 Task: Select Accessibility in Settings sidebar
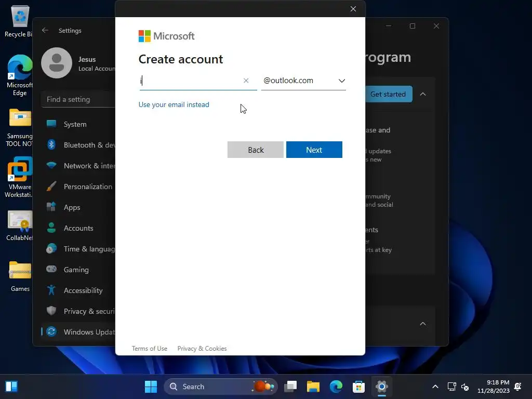(x=78, y=290)
